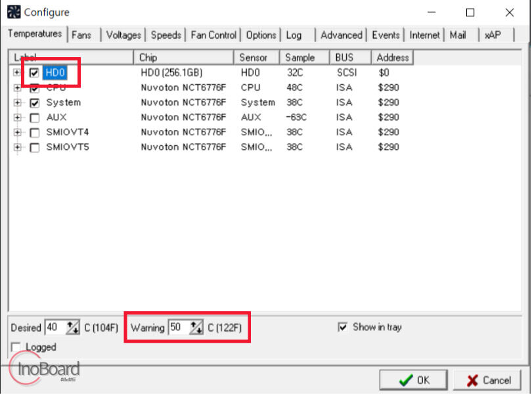Viewport: 532px width, 394px height.
Task: Enable the AUX temperature checkbox
Action: (x=35, y=118)
